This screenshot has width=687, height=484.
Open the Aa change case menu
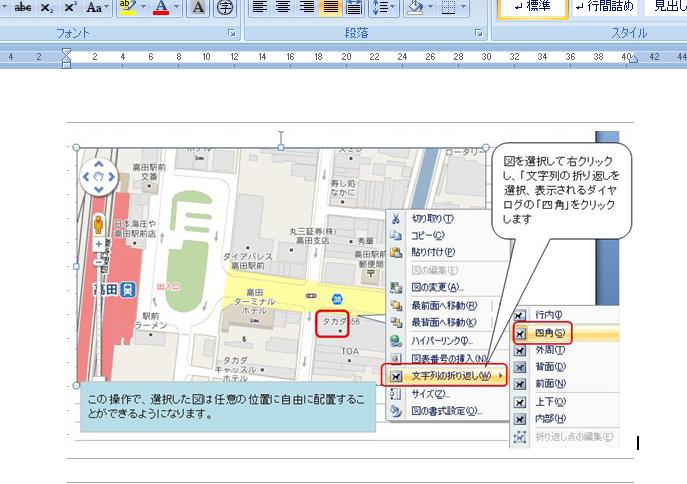[96, 7]
